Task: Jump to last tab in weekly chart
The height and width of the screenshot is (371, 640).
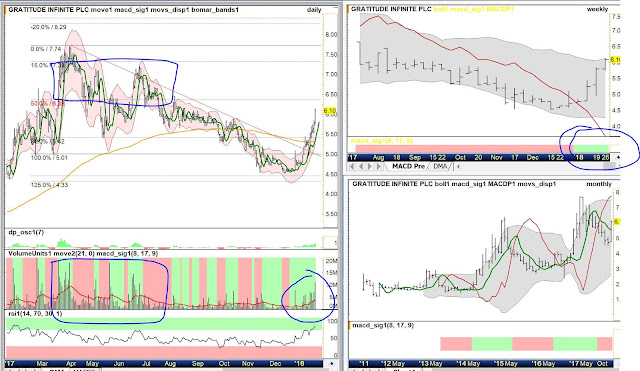Action: point(379,167)
